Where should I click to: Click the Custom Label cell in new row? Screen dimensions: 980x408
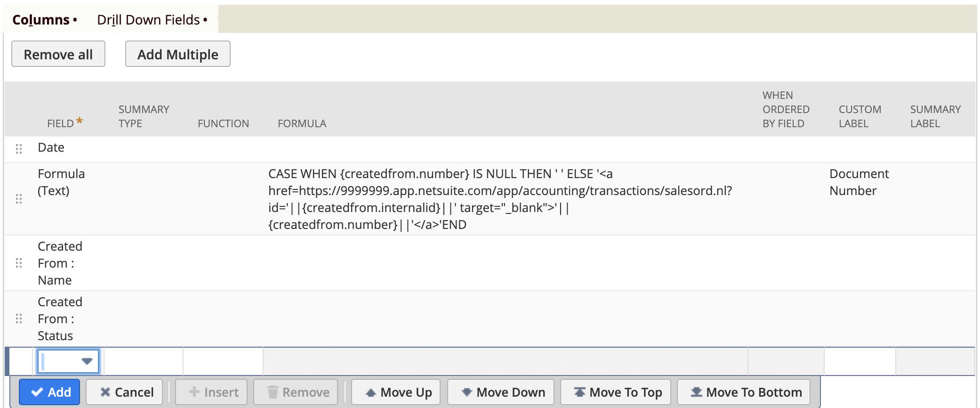pos(860,361)
